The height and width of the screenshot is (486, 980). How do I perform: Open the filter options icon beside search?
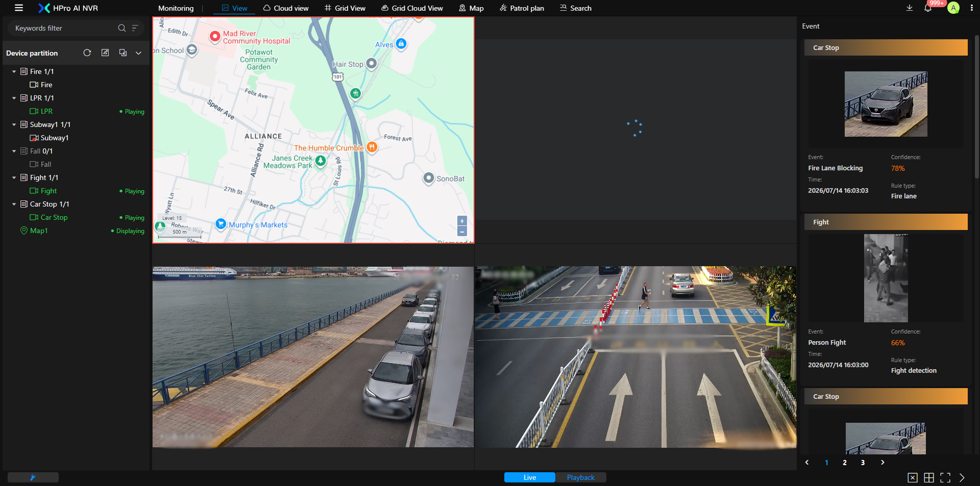click(135, 28)
